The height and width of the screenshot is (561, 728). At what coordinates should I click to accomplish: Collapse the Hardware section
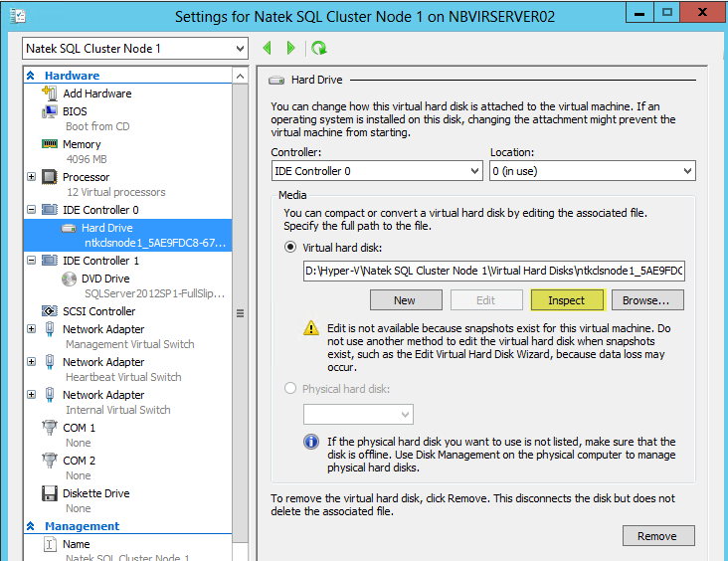tap(31, 76)
